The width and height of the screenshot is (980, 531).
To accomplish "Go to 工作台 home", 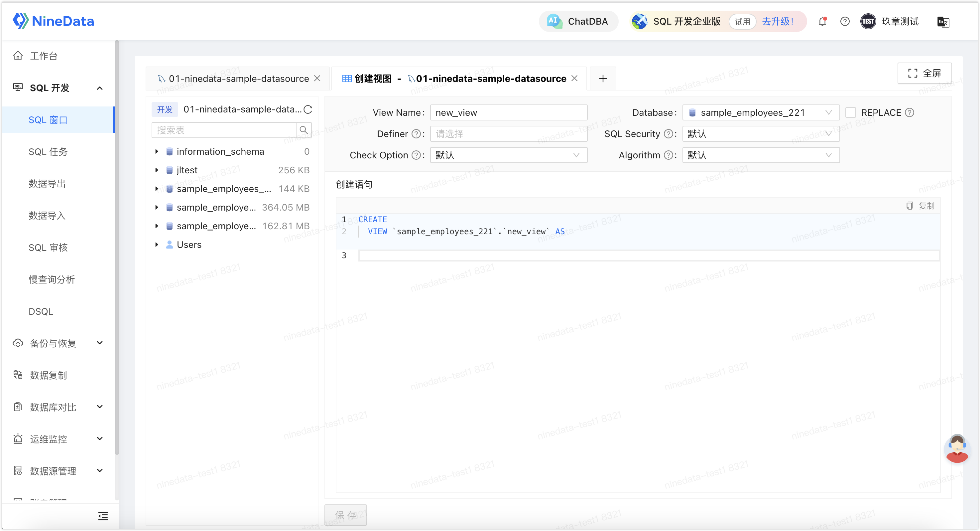I will 44,56.
